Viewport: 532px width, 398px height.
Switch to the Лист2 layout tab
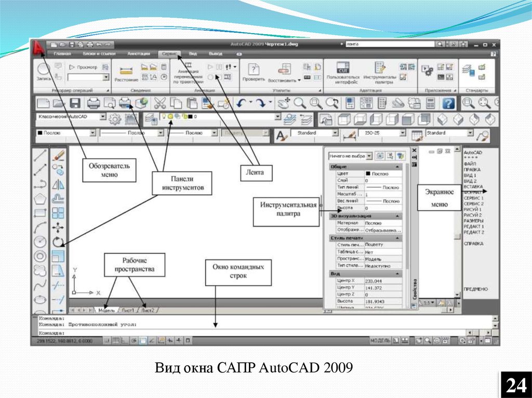pyautogui.click(x=148, y=310)
